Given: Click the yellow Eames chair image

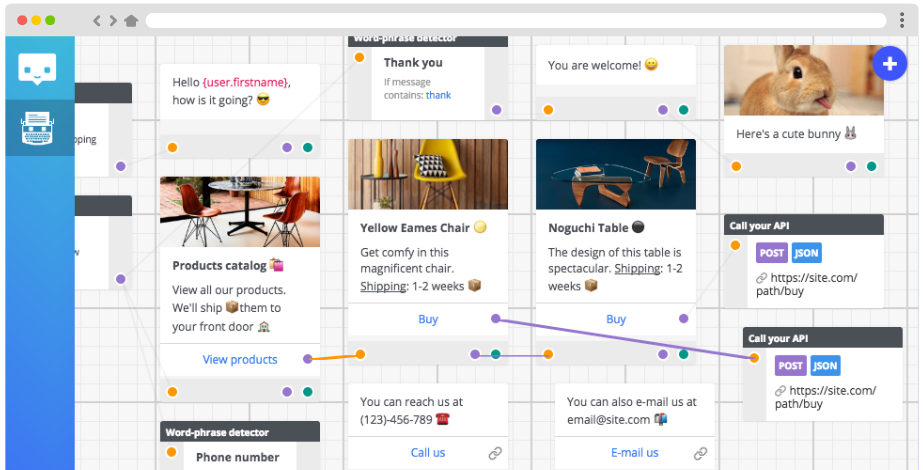Looking at the screenshot, I should (428, 174).
